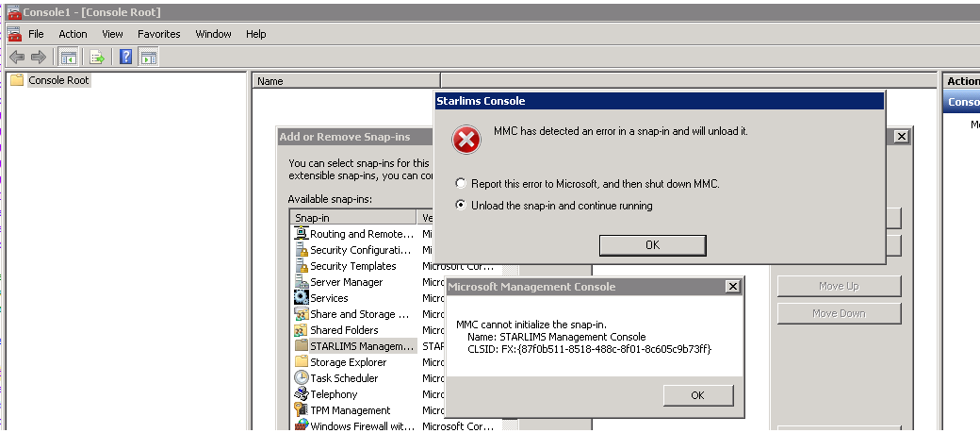Select the Telephony list entry

click(334, 394)
